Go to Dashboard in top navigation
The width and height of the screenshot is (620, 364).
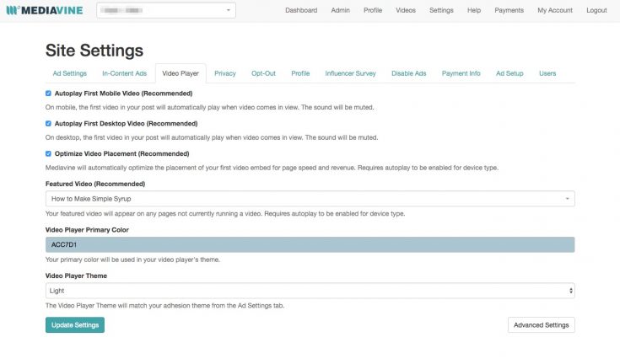[x=301, y=10]
